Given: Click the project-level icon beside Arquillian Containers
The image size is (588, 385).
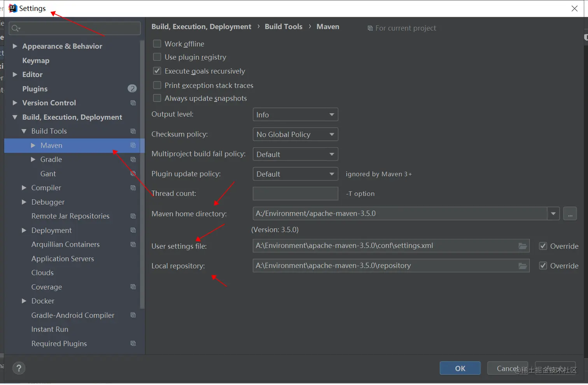Looking at the screenshot, I should [133, 245].
